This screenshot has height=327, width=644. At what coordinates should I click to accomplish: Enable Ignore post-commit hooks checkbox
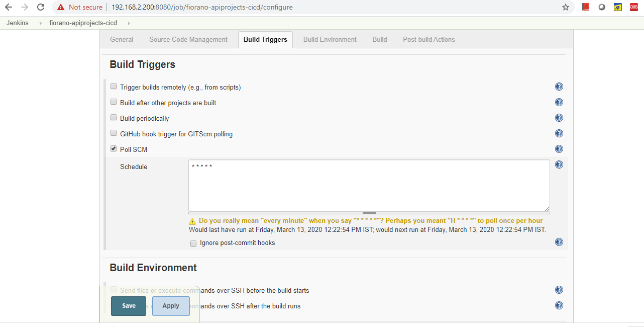193,243
